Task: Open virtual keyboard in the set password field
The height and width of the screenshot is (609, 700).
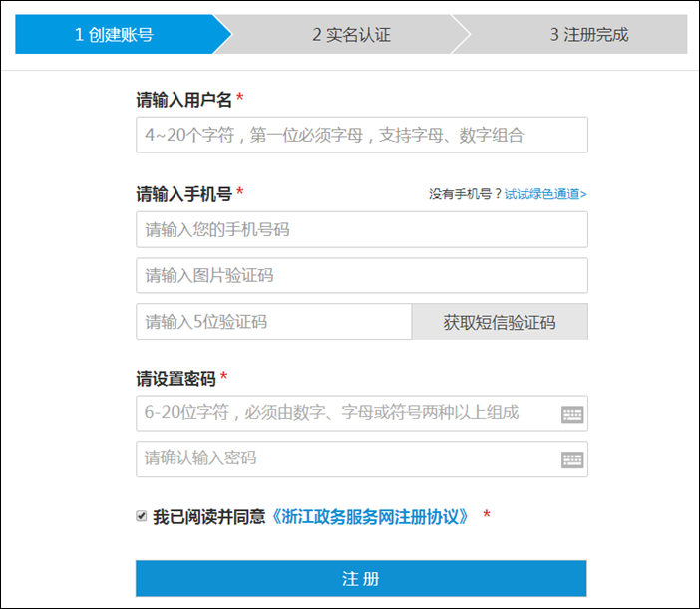Action: point(571,414)
